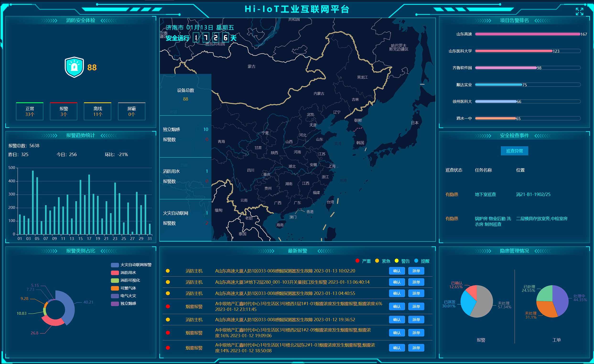
Task: Open the 地下室巡查 task link
Action: coord(485,194)
